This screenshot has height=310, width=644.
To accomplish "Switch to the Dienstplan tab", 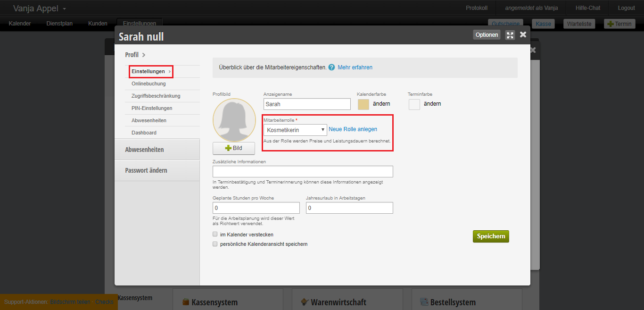I will click(x=59, y=24).
